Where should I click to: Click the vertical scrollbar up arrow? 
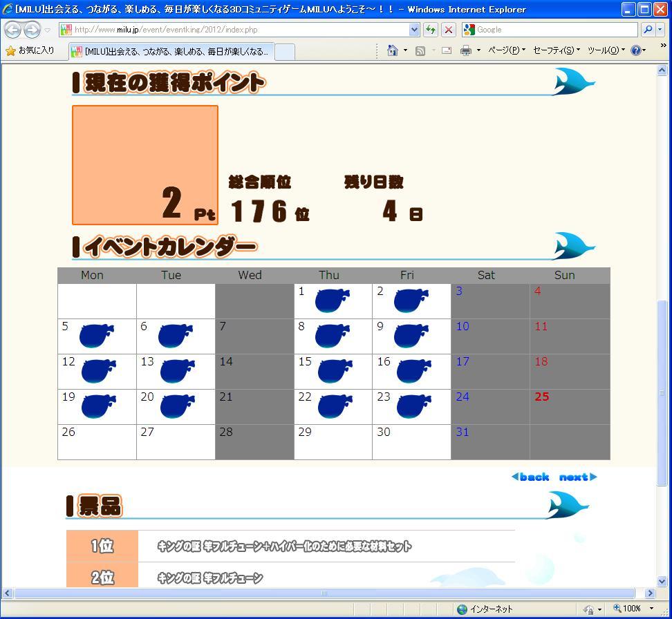coord(662,70)
